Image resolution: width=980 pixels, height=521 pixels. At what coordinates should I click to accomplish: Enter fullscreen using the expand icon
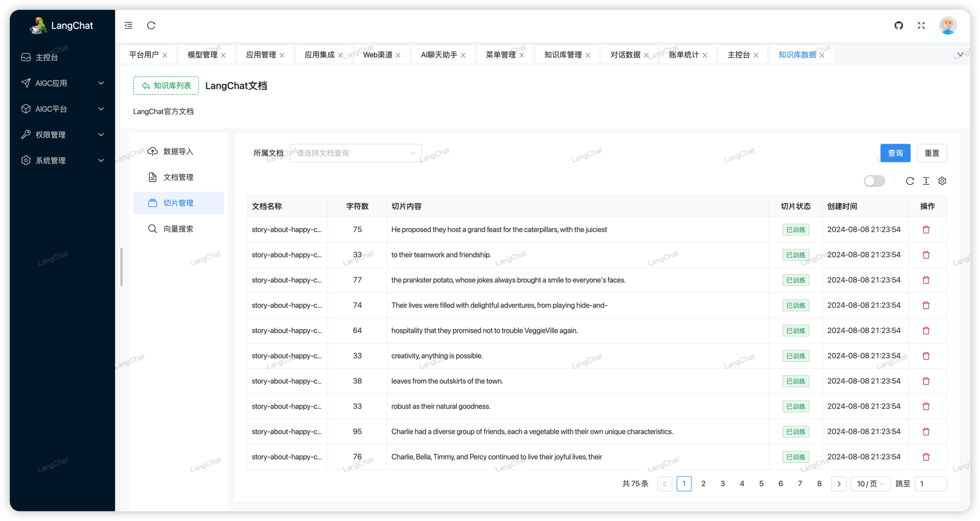(921, 25)
